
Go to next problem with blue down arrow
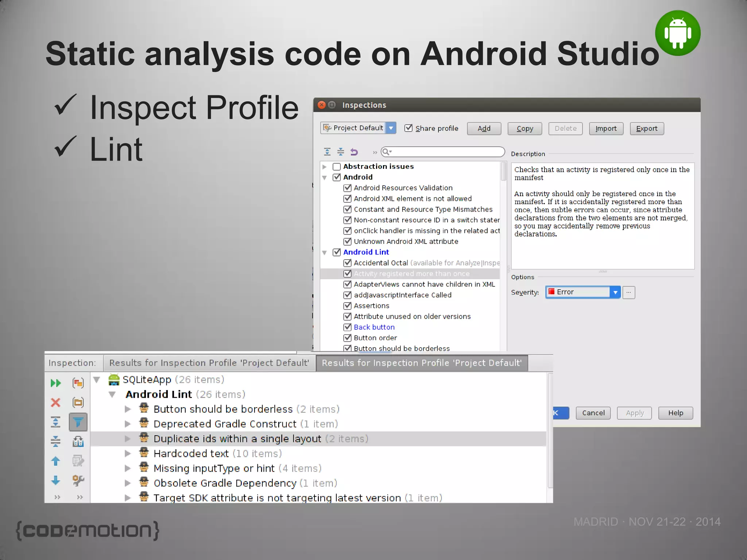pyautogui.click(x=55, y=481)
